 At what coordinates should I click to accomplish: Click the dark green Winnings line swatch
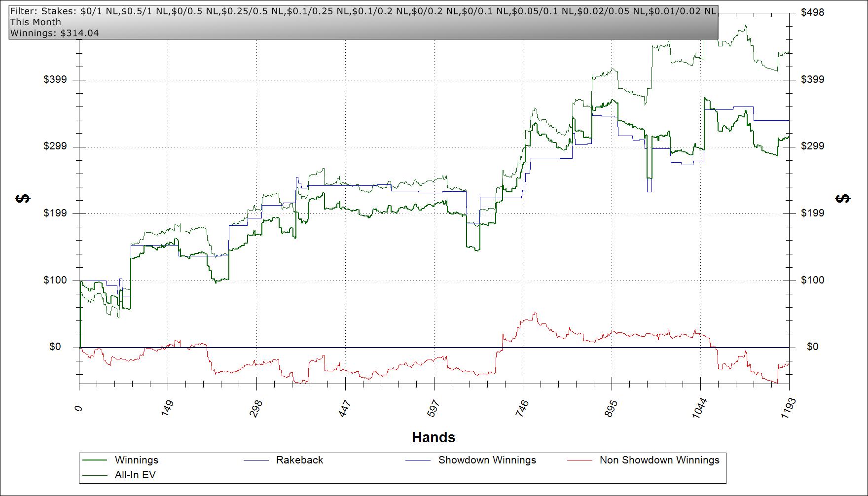[95, 461]
